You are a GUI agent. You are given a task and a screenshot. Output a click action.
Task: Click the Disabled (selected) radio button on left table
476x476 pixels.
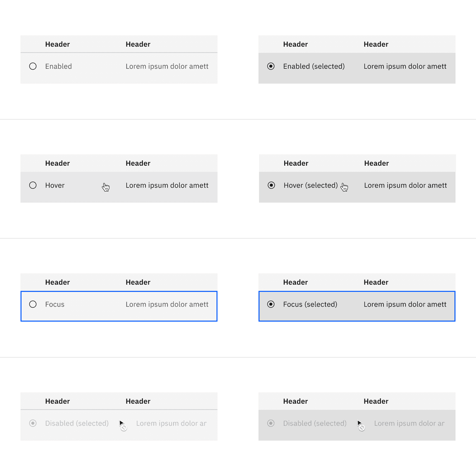tap(33, 423)
